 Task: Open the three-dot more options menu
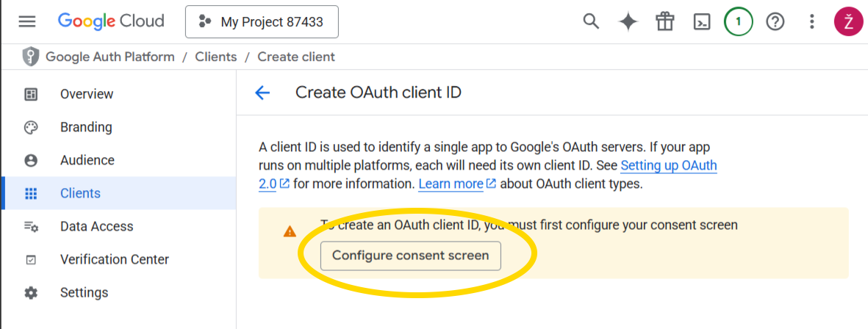[x=811, y=22]
